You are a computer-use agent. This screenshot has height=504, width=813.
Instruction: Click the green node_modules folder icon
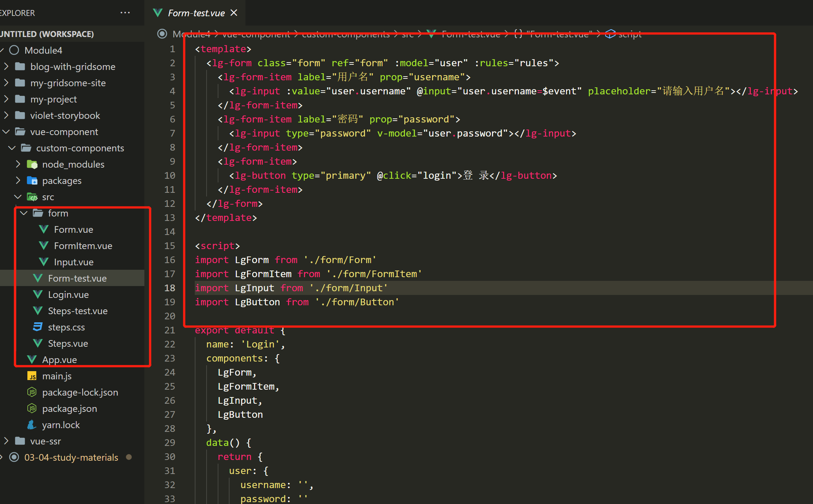[x=32, y=164]
